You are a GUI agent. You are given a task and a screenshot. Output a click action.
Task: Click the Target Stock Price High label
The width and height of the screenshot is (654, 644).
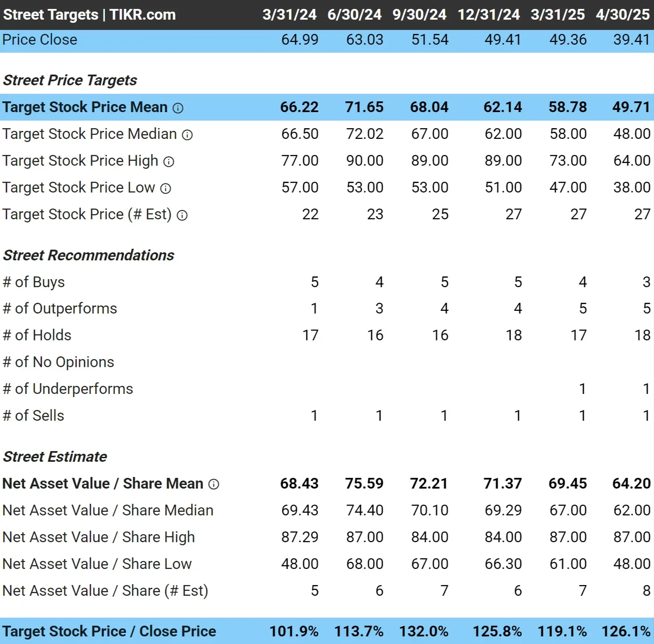coord(80,161)
